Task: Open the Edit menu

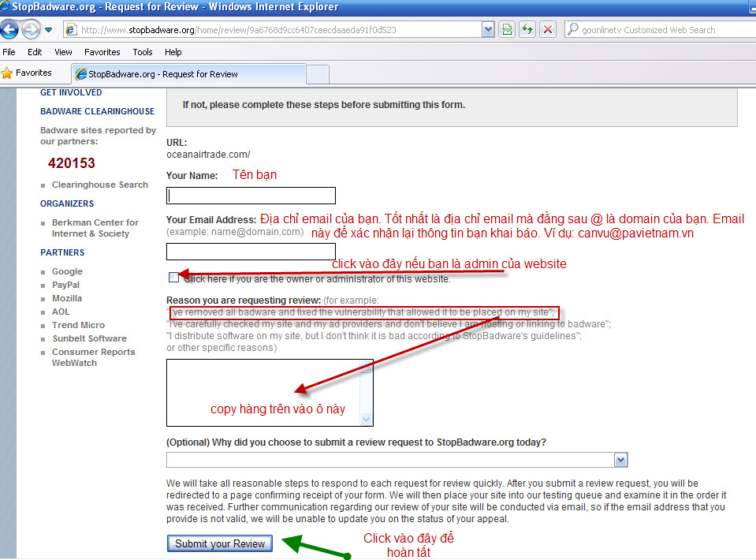Action: (x=34, y=52)
